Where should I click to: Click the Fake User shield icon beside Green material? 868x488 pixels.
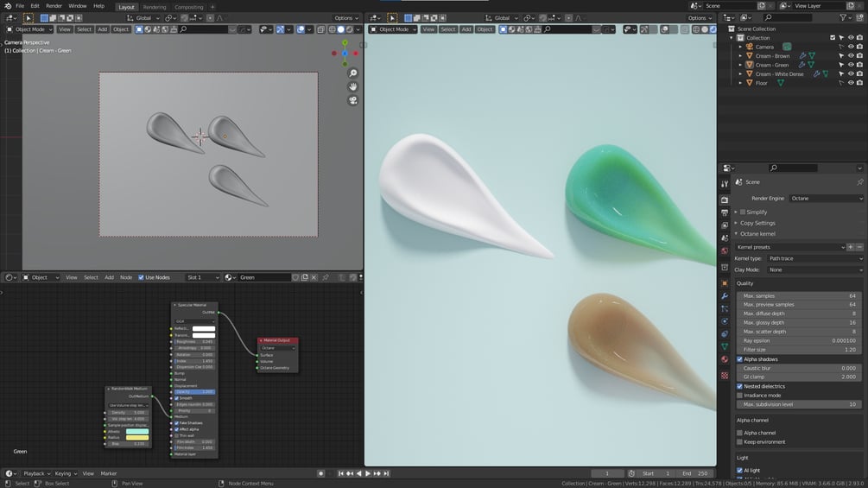coord(295,277)
